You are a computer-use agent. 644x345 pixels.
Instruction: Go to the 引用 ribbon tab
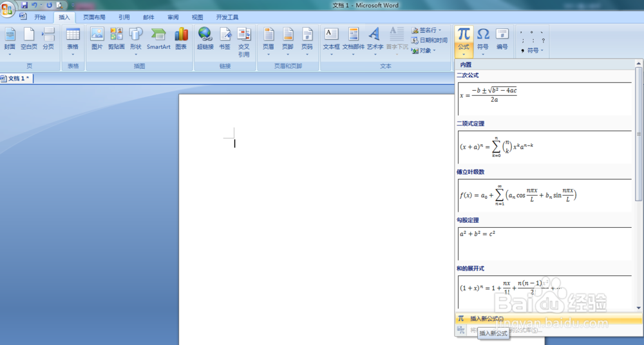[x=124, y=17]
